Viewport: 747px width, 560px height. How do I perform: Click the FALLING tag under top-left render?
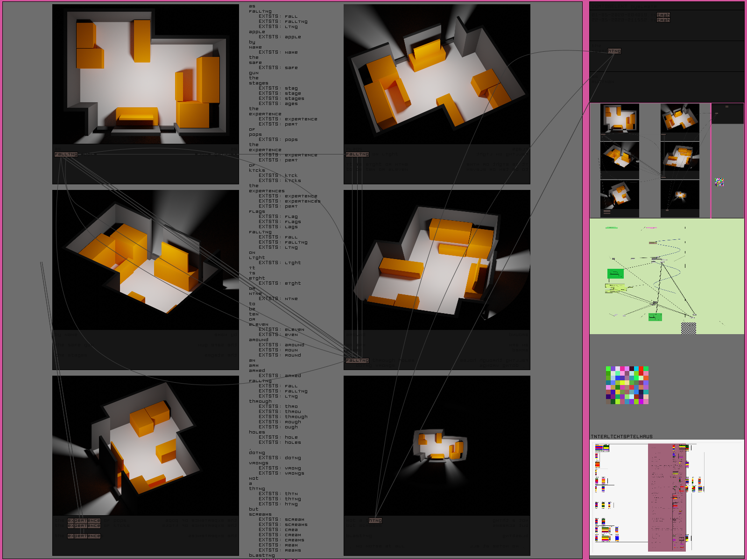pyautogui.click(x=66, y=154)
